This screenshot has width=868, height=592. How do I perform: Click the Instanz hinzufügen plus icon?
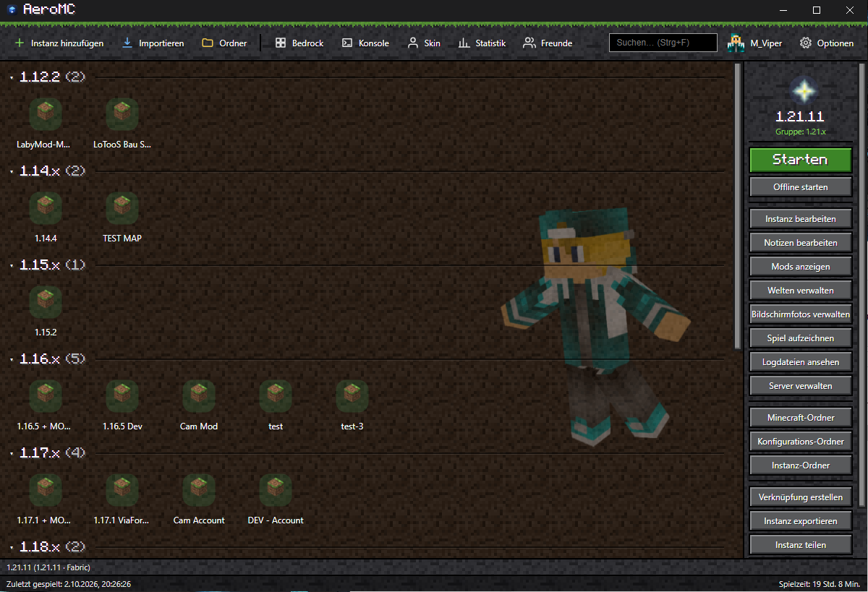(20, 43)
